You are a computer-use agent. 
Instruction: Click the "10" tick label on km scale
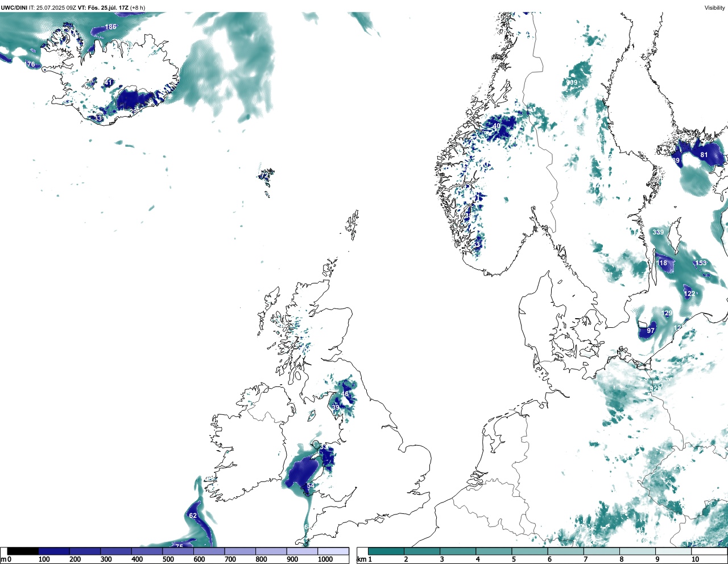click(x=695, y=559)
